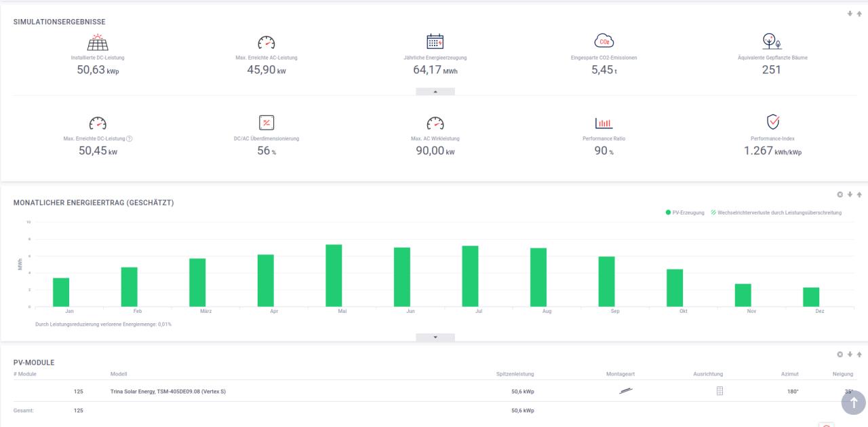Viewport: 868px width, 427px height.
Task: Move Simulationsergebnisse panel down with arrow
Action: 850,13
